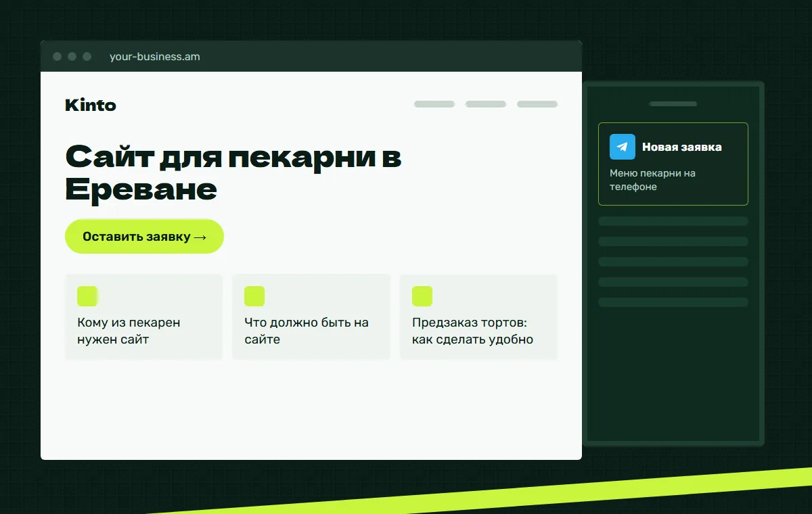Click the green icon on the Что должно быть card

pos(254,296)
